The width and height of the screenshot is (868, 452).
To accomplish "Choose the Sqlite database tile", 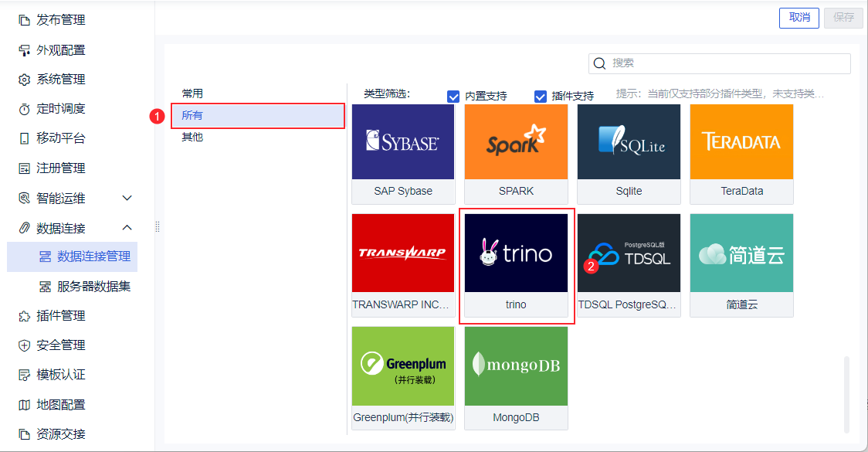I will point(629,154).
